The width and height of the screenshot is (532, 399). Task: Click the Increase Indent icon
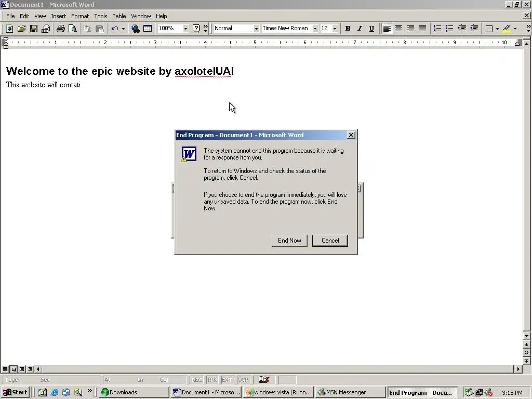pos(474,29)
